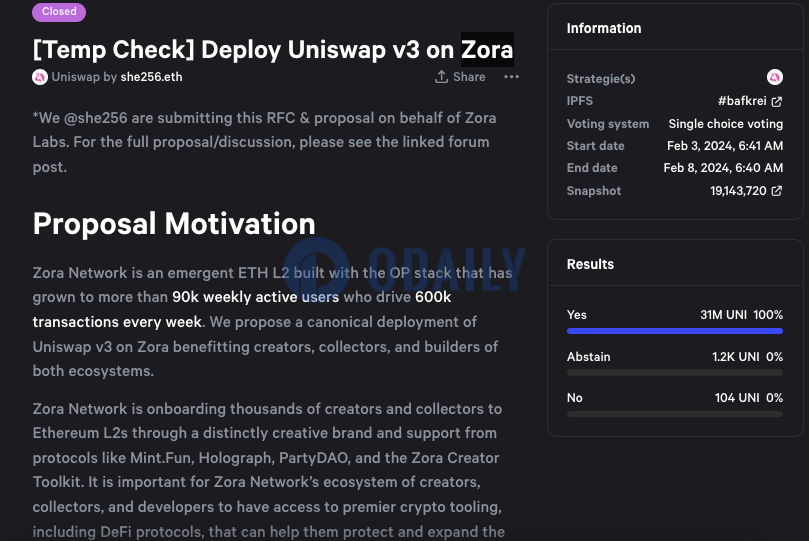Open snapshot block 19,143,720 link
This screenshot has width=809, height=541.
pyautogui.click(x=738, y=191)
